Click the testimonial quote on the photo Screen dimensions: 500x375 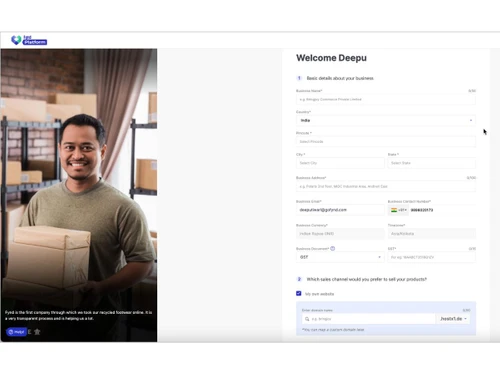click(x=78, y=315)
